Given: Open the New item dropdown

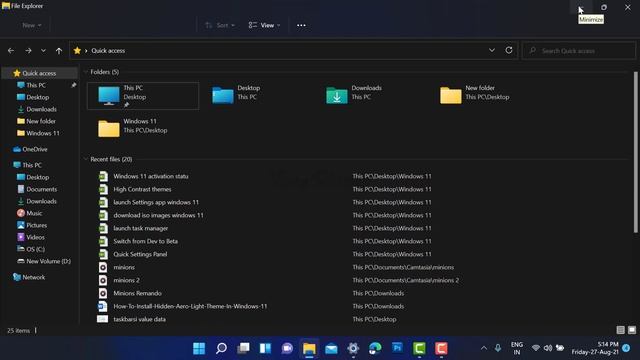Looking at the screenshot, I should [32, 25].
